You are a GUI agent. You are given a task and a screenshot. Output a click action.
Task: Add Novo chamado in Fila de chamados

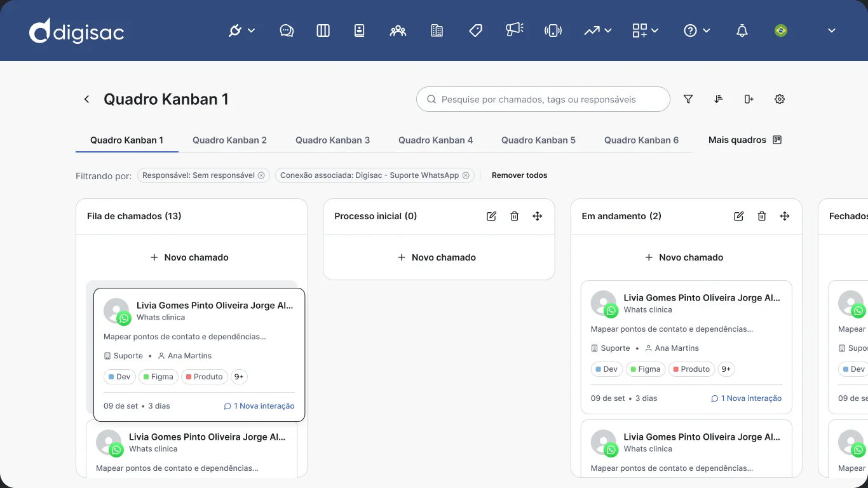coord(189,257)
